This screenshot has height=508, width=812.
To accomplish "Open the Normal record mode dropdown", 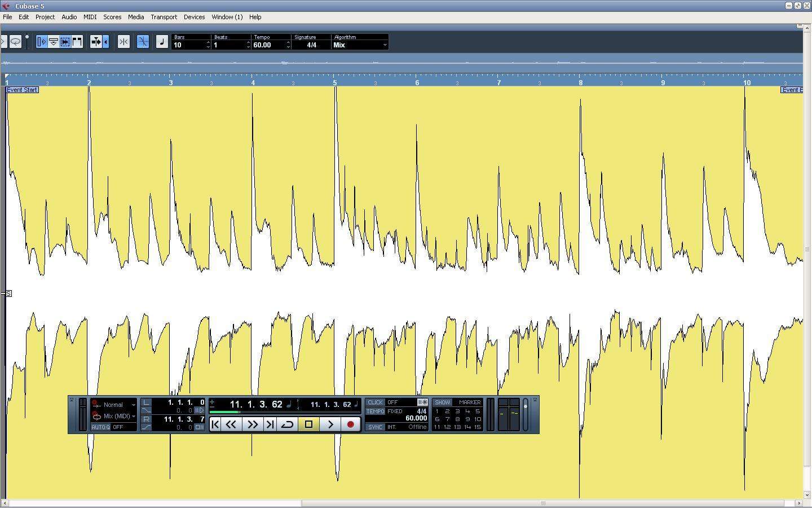I will pyautogui.click(x=133, y=405).
